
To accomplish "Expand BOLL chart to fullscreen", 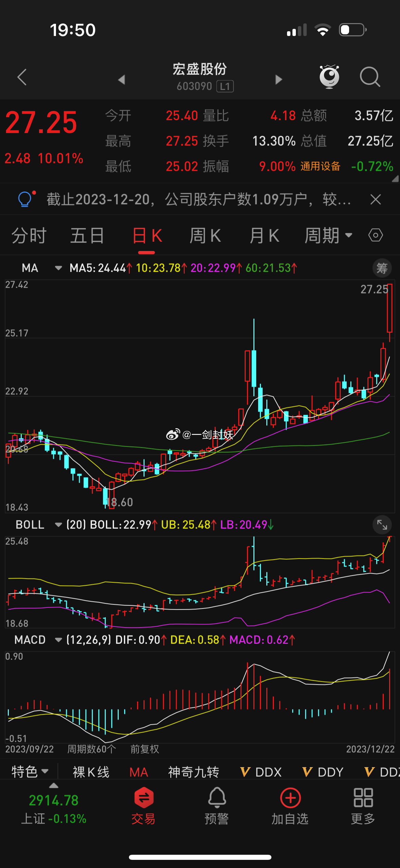I will (x=382, y=525).
